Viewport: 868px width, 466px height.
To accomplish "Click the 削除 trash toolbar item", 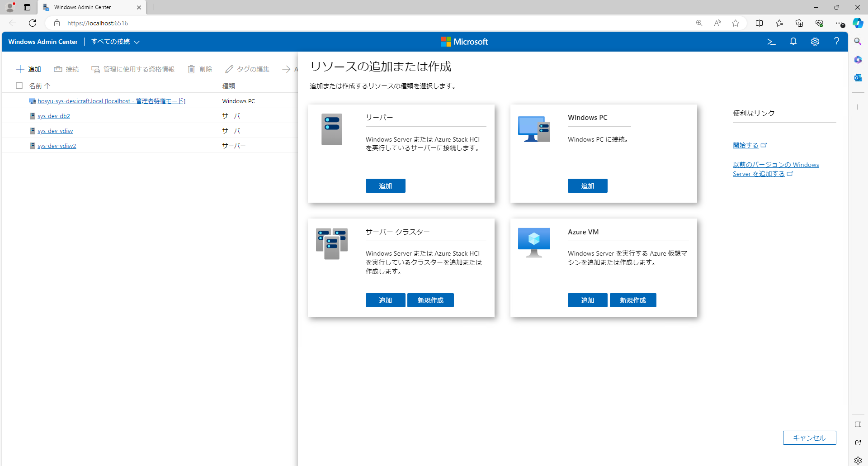I will tap(200, 69).
